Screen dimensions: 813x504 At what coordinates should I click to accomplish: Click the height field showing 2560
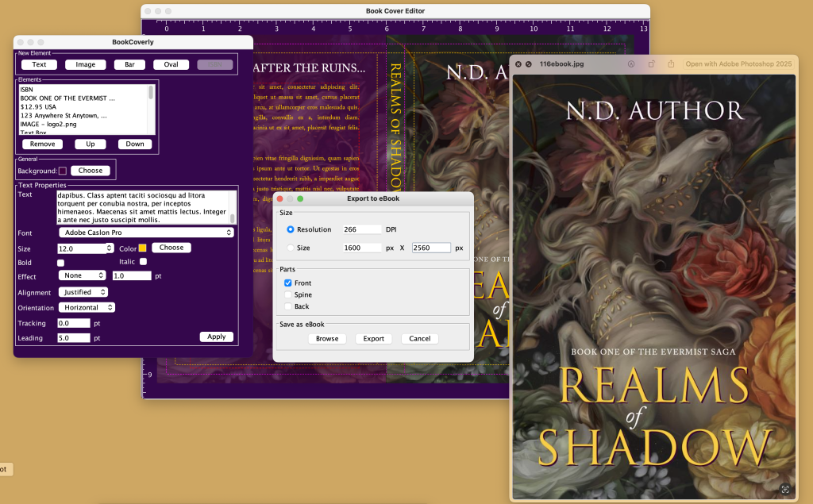point(431,248)
